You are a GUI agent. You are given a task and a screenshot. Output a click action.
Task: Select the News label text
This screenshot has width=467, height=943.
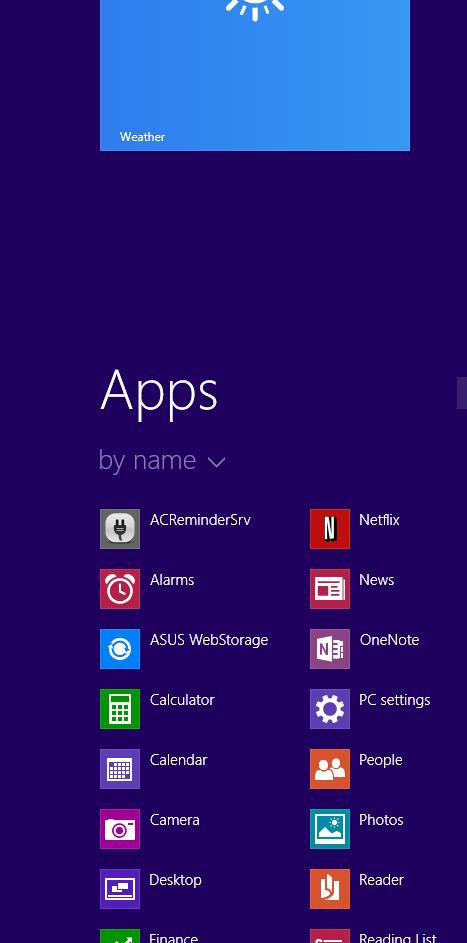(376, 580)
